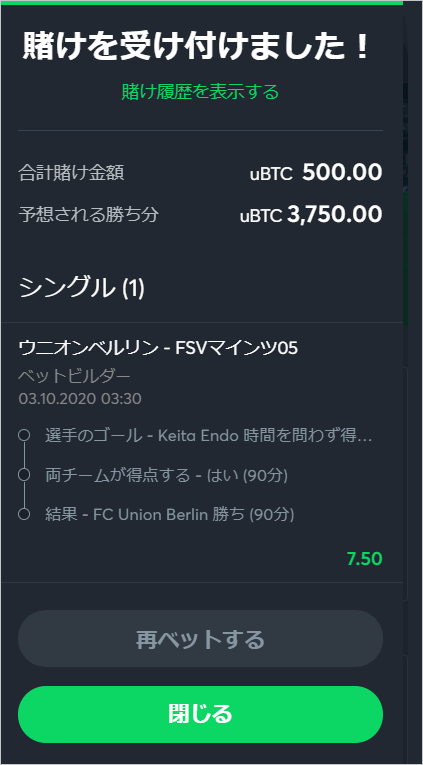423x765 pixels.
Task: Click the 合計賭け金額 label
Action: (71, 173)
